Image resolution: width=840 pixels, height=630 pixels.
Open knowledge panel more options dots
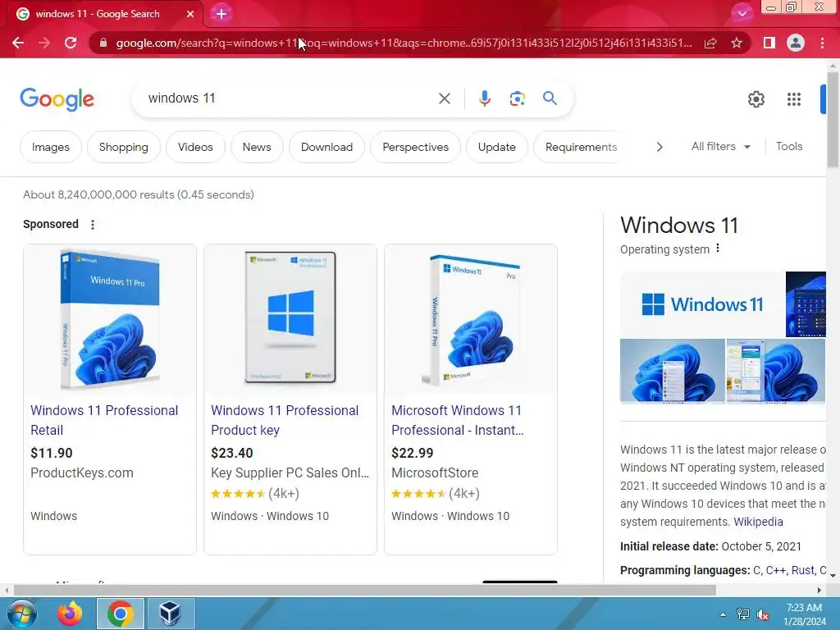pyautogui.click(x=718, y=249)
